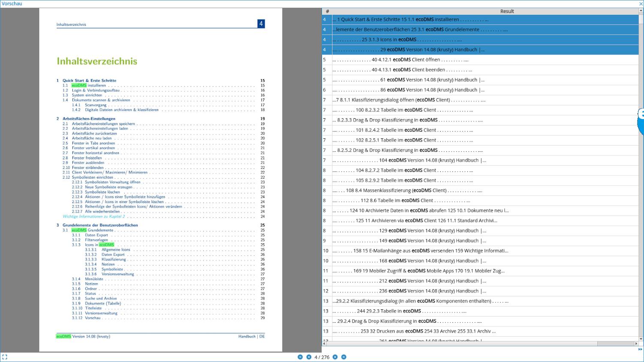Select result '29.2.4 Drag & Drop Klassifizierung in ecoDMS'
The image size is (644, 362).
click(480, 321)
